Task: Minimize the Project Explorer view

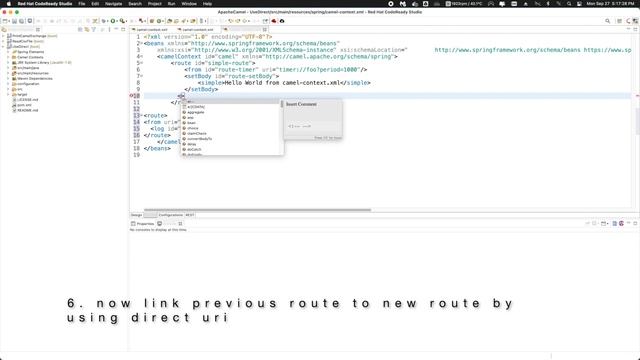Action: pyautogui.click(x=116, y=29)
